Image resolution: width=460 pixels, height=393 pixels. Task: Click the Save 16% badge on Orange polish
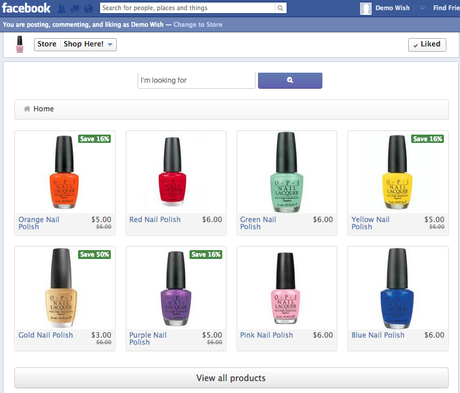point(95,139)
